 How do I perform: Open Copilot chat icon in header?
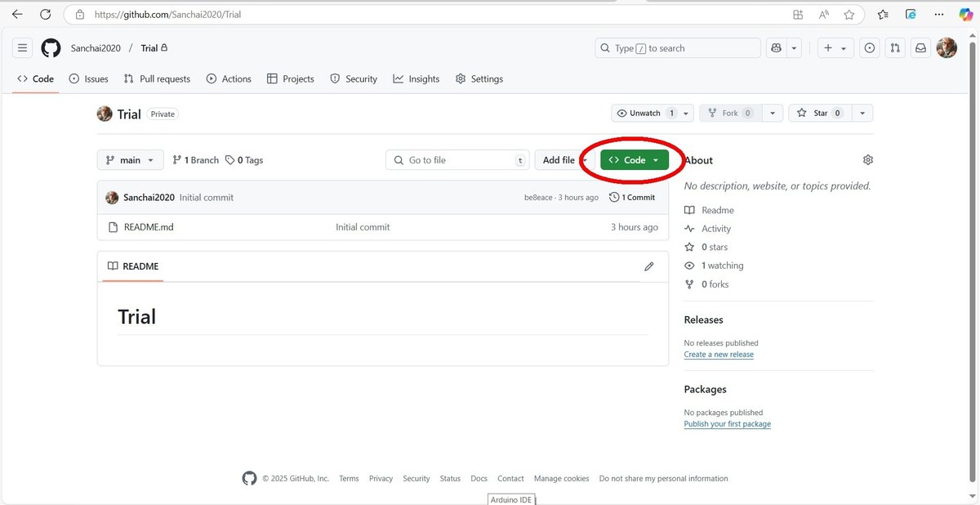(776, 48)
